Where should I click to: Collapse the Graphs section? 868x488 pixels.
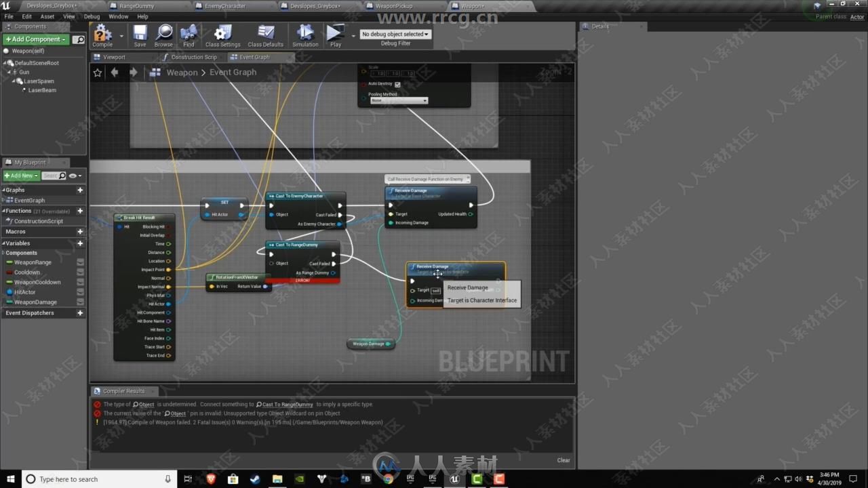(4, 190)
